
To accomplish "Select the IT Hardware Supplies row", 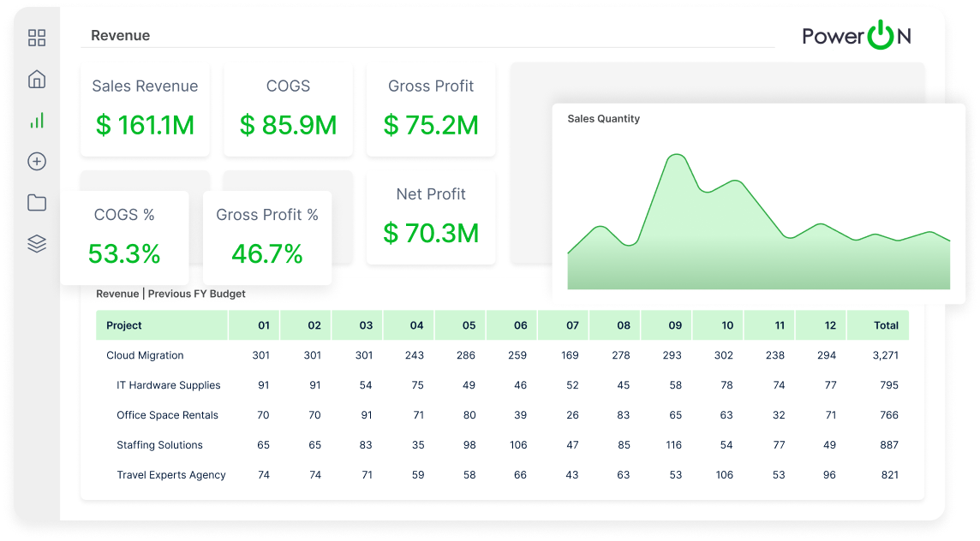I will [x=503, y=385].
